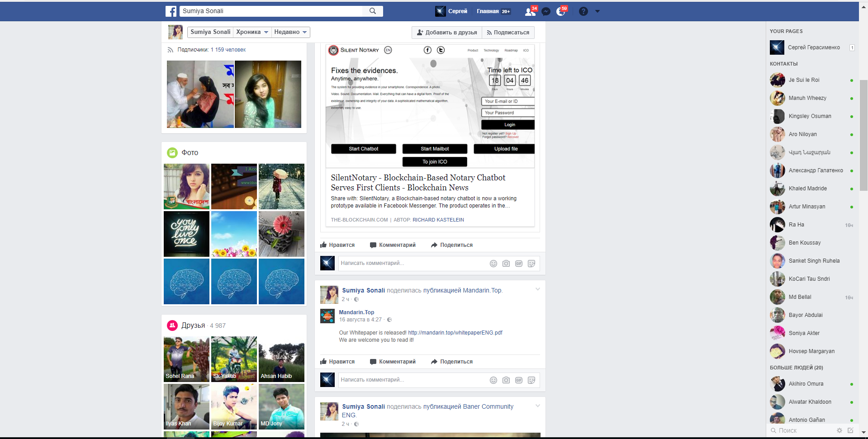Open mandarin.top whitepaperENG.pdf link
868x439 pixels.
point(455,333)
